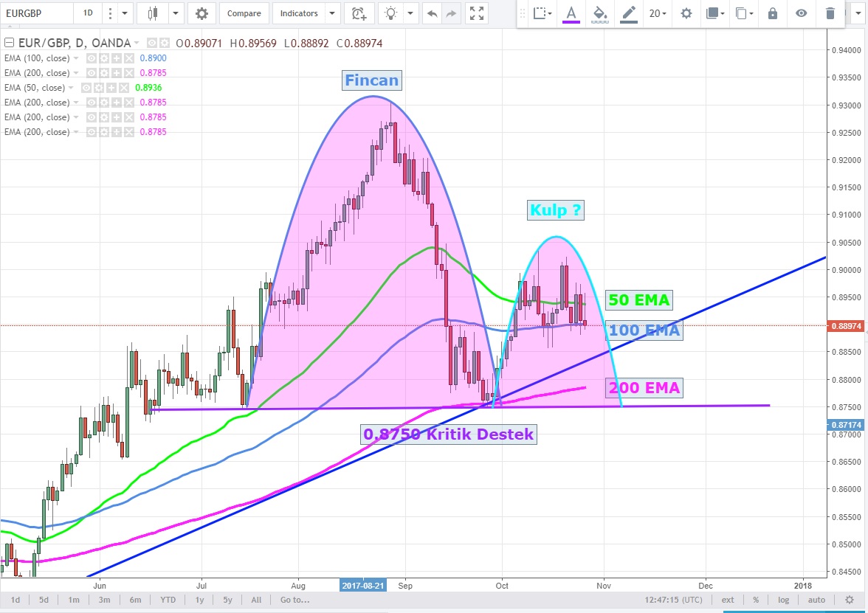Viewport: 868px width, 613px height.
Task: Expand the Indicators dropdown arrow
Action: point(331,13)
